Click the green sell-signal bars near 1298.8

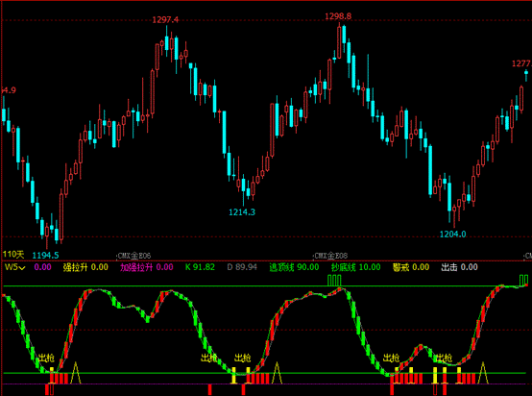[334, 281]
